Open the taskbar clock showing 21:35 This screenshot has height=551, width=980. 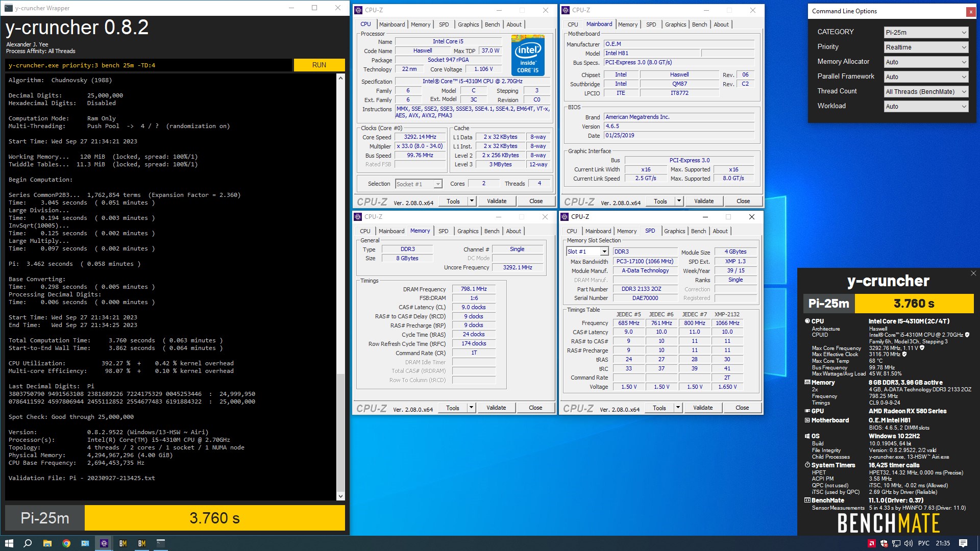tap(943, 543)
